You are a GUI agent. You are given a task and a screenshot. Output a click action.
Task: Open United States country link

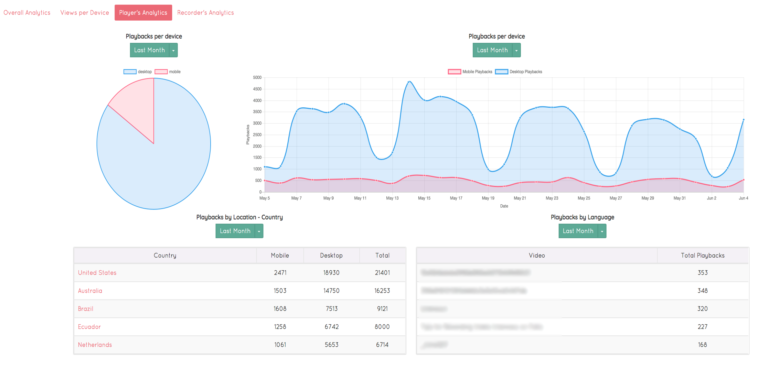click(x=97, y=273)
